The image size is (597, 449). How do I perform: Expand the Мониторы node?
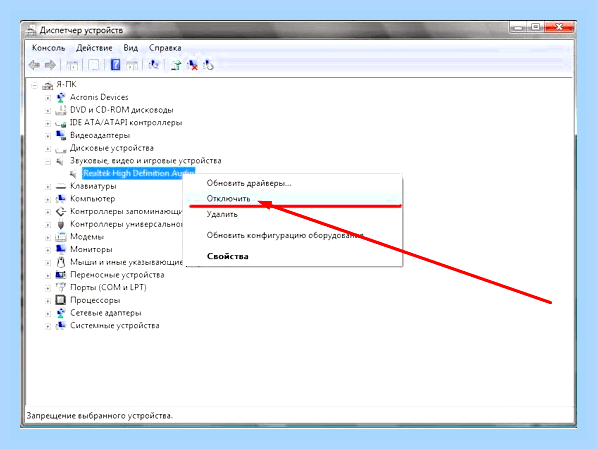coord(48,250)
